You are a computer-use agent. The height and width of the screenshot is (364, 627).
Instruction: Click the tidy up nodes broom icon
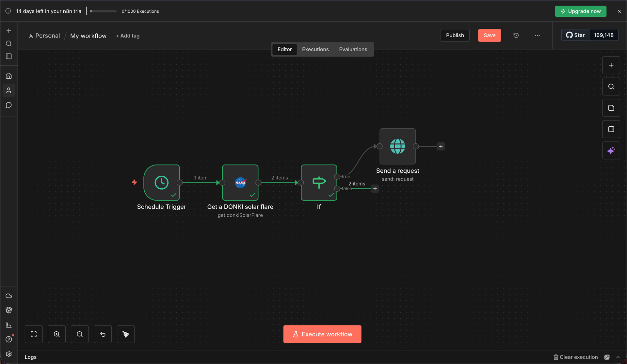126,334
